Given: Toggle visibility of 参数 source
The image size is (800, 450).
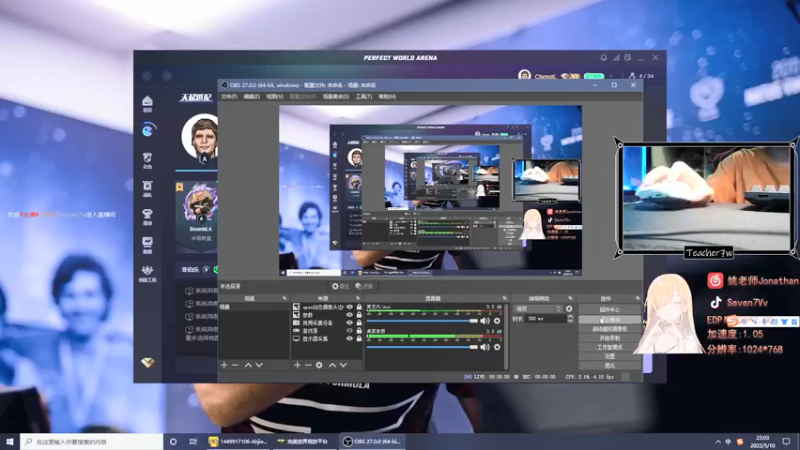Looking at the screenshot, I should coord(349,315).
